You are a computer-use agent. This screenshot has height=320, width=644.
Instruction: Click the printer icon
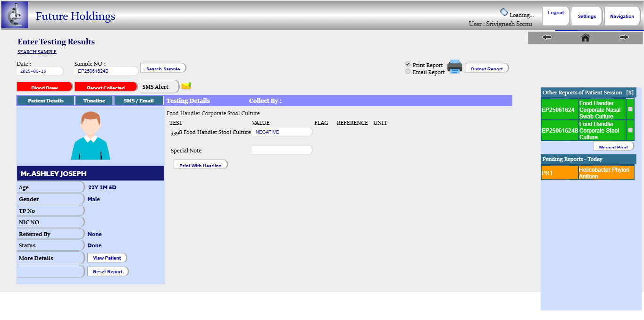(455, 67)
